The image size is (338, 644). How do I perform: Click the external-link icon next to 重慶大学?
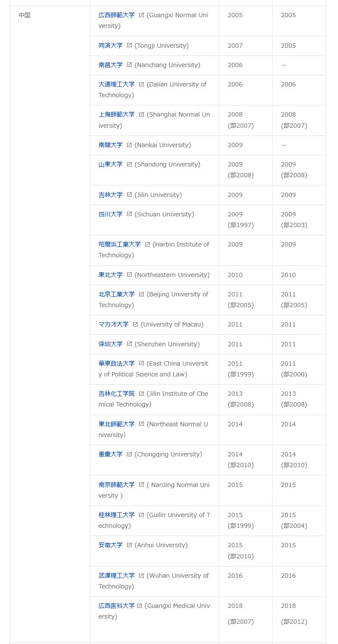coord(129,454)
